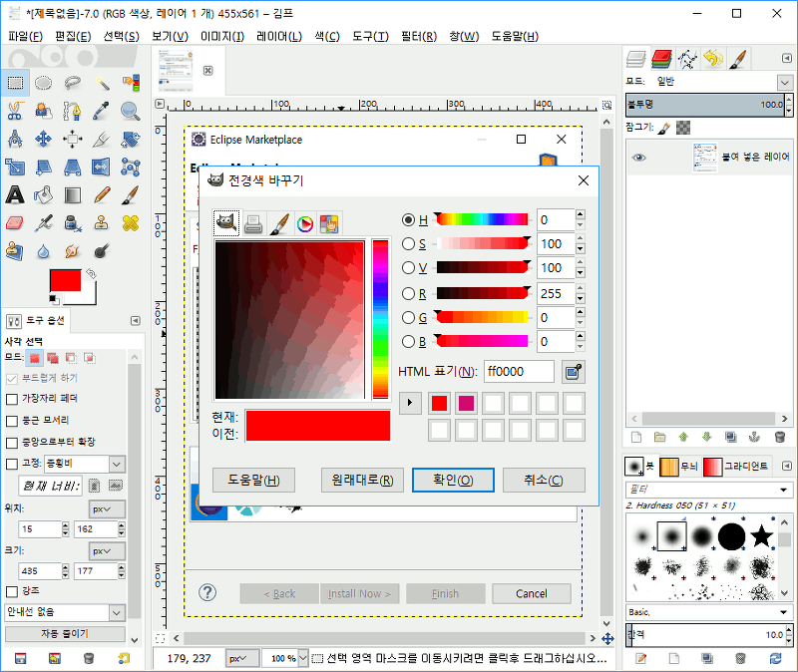The width and height of the screenshot is (798, 672).
Task: Open the 필터(R) menu
Action: tap(417, 37)
